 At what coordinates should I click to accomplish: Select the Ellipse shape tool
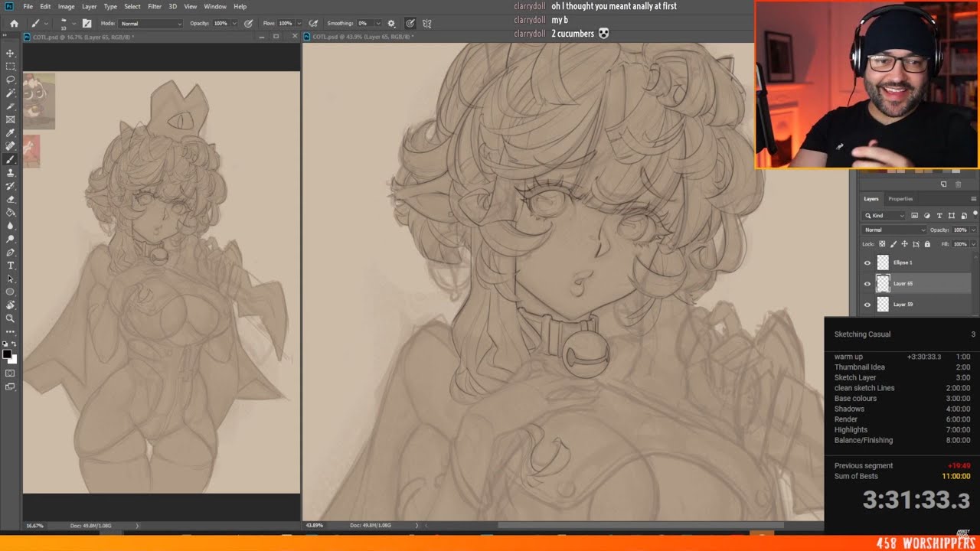click(11, 292)
